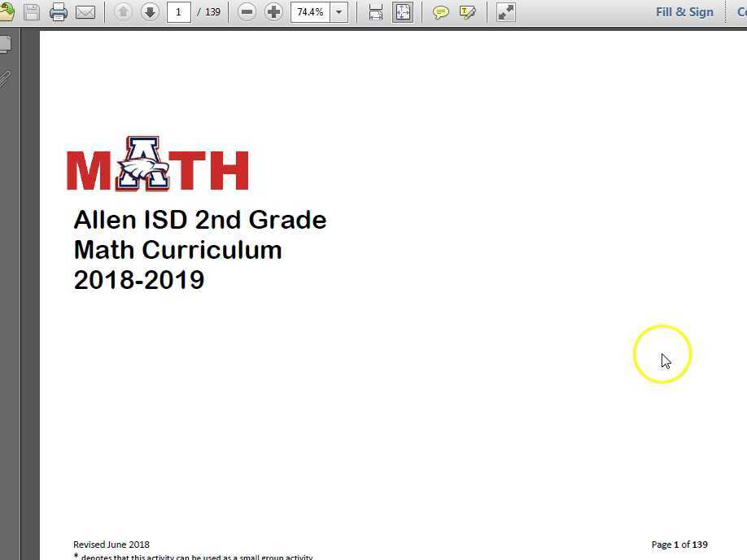747x560 pixels.
Task: Toggle fit-to-window-width scrolling mode
Action: [376, 12]
